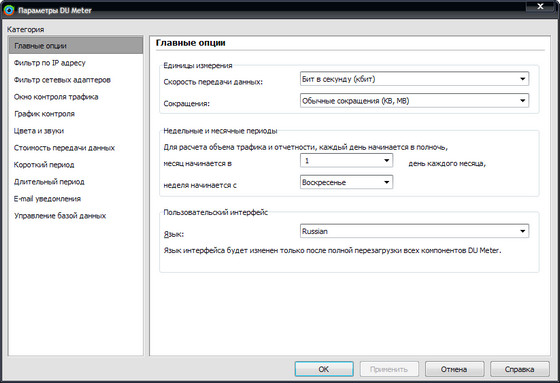Open Стоимость передачи данных settings
The image size is (560, 383).
76,148
